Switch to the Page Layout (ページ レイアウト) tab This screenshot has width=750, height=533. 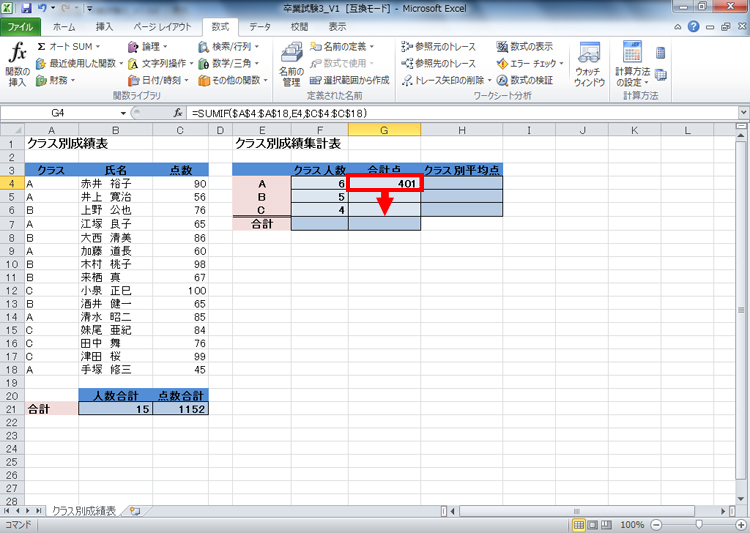[162, 27]
